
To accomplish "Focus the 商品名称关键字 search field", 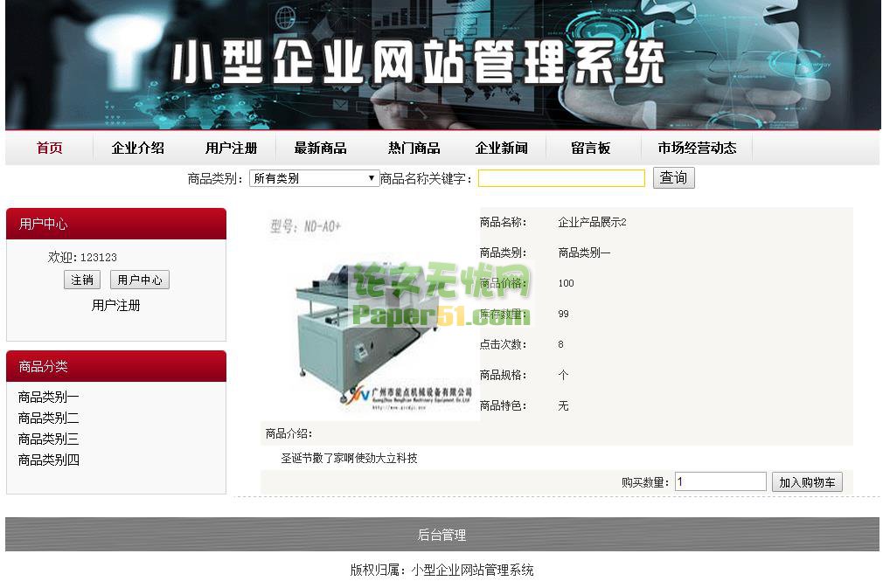I will coord(561,178).
